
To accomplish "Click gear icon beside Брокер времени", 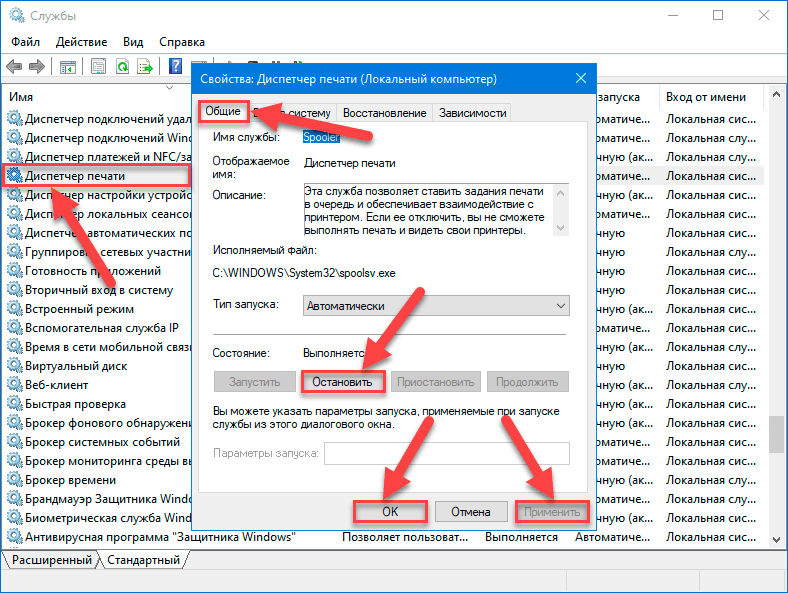I will pyautogui.click(x=15, y=479).
